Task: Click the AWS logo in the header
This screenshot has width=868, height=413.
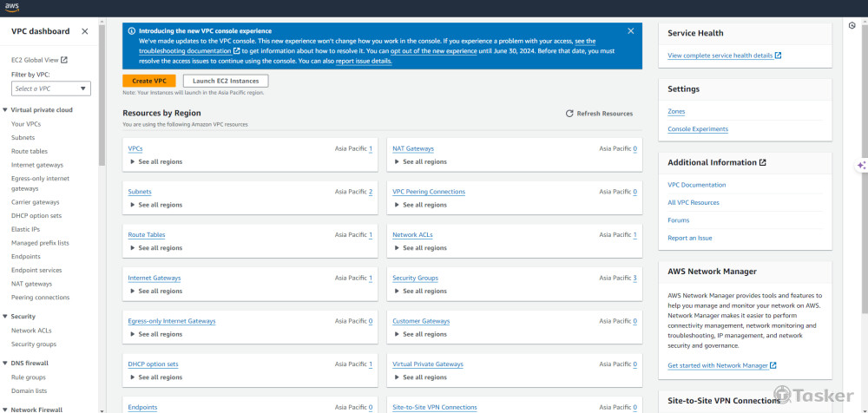Action: pyautogui.click(x=13, y=7)
